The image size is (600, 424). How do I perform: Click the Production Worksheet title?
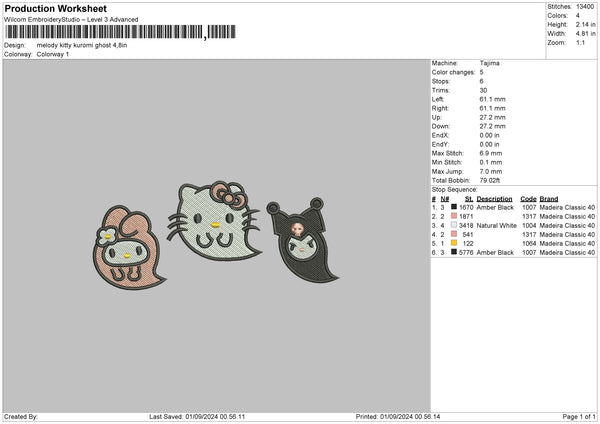(x=55, y=8)
